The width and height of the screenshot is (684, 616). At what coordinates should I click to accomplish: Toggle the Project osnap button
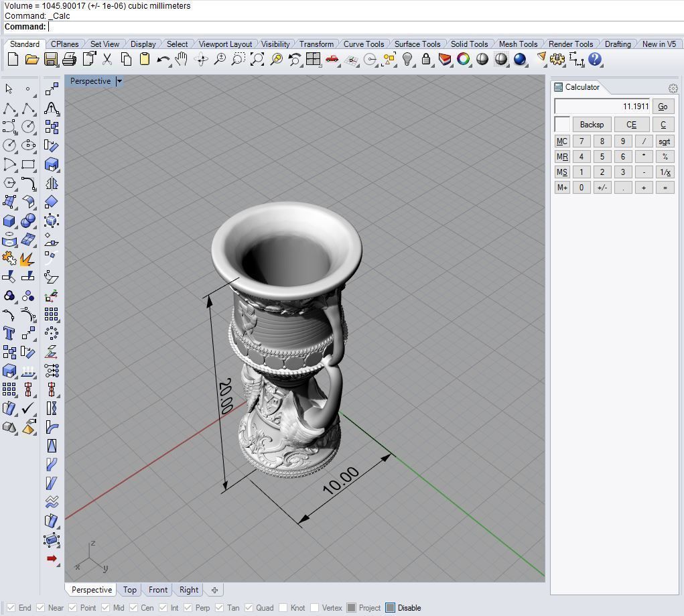351,608
